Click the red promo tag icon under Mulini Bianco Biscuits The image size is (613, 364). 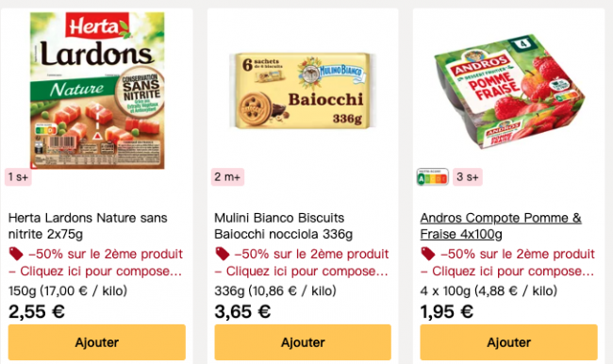click(x=222, y=254)
